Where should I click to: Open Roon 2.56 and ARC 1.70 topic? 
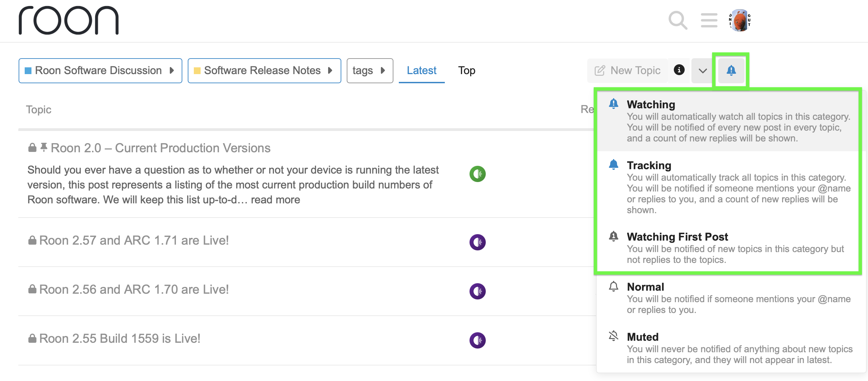click(x=134, y=290)
